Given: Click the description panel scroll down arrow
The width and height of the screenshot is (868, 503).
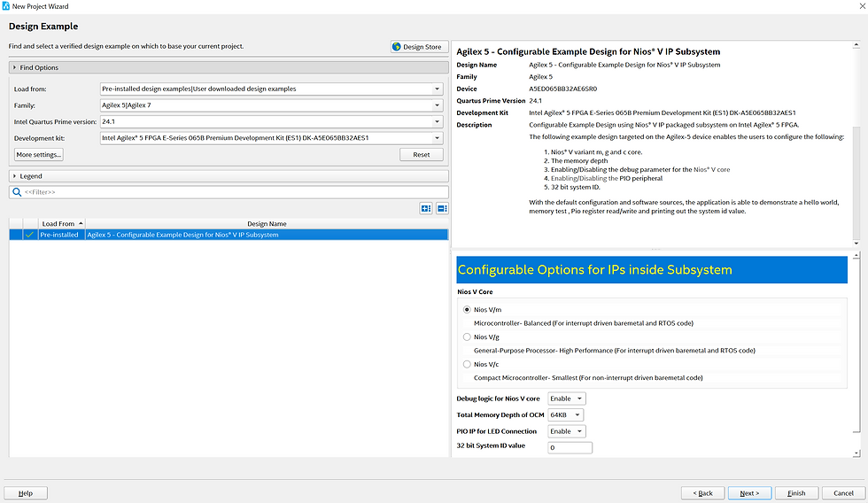Looking at the screenshot, I should (856, 244).
